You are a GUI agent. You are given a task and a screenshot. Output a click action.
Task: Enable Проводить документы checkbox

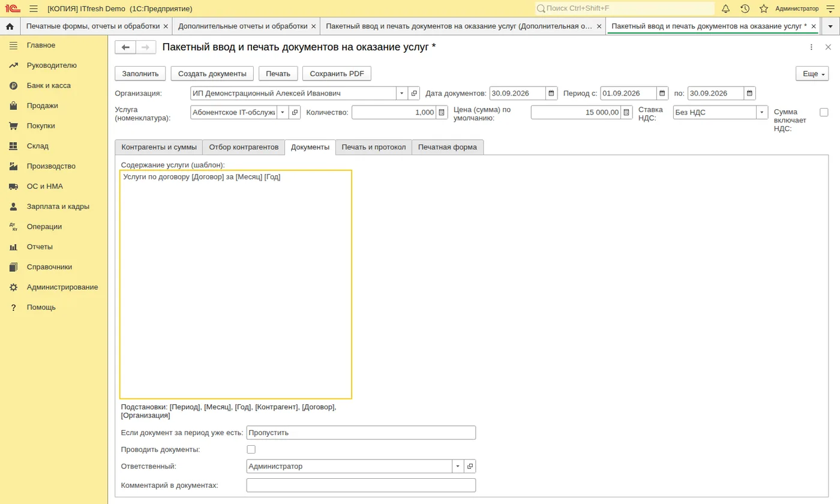click(251, 449)
